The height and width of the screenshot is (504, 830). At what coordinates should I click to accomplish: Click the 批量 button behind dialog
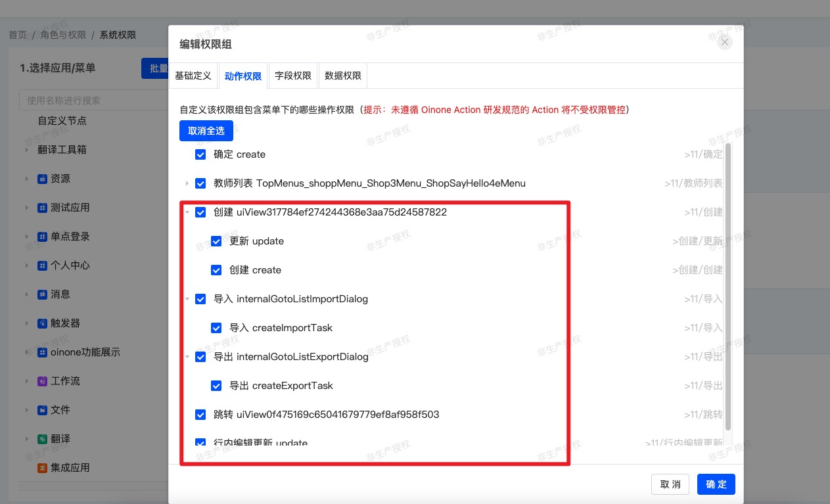155,68
